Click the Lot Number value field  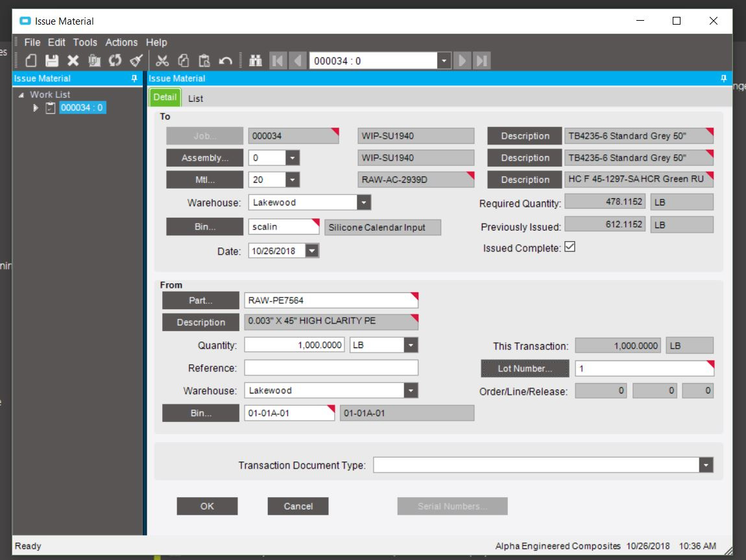[x=645, y=368]
